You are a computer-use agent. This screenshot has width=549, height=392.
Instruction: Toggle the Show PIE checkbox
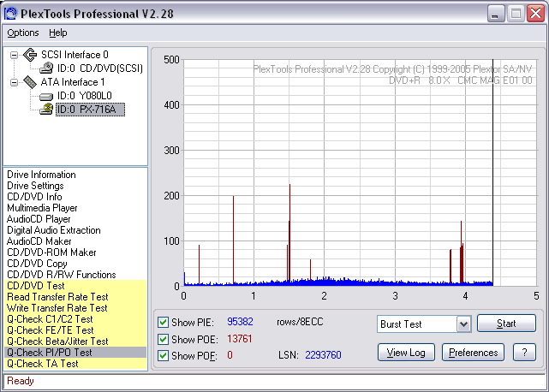163,322
